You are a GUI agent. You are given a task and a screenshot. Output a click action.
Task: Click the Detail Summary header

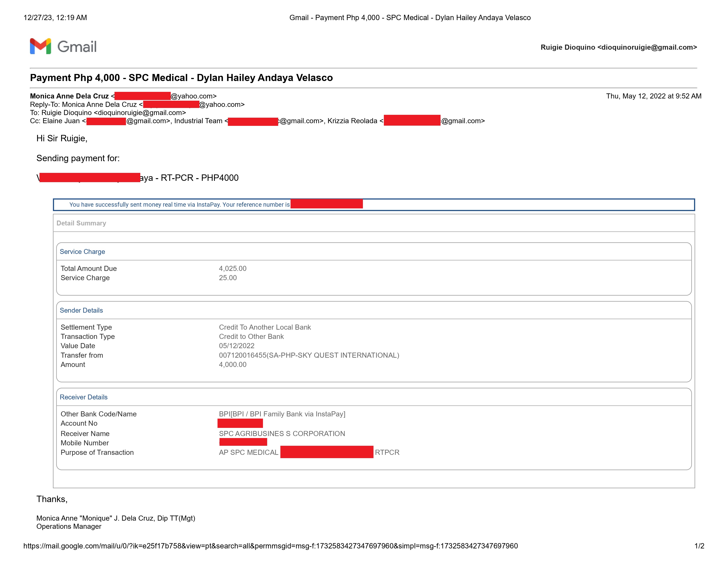point(81,223)
